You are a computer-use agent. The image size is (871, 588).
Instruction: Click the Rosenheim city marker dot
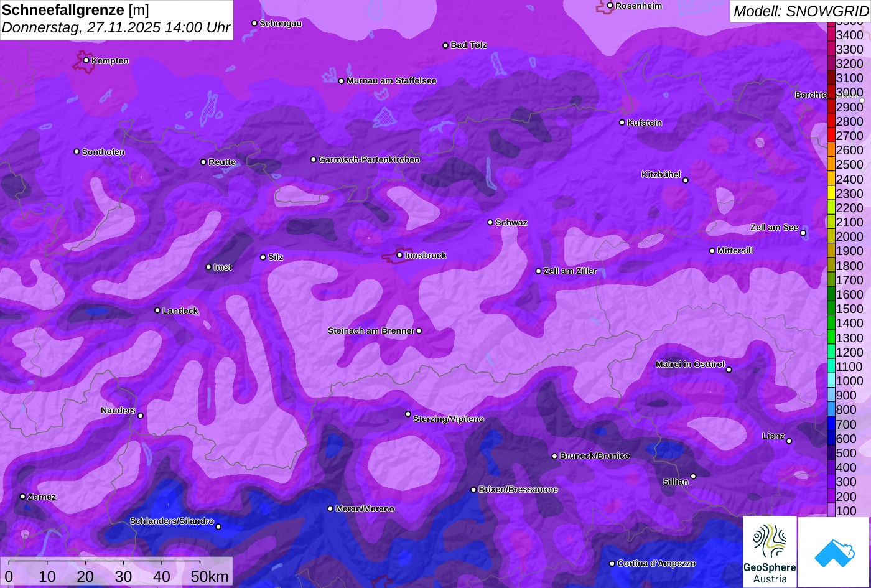tap(610, 6)
